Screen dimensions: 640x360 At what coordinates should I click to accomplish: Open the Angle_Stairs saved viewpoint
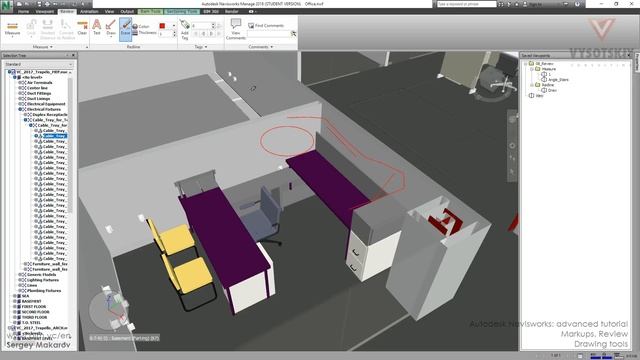(x=558, y=80)
